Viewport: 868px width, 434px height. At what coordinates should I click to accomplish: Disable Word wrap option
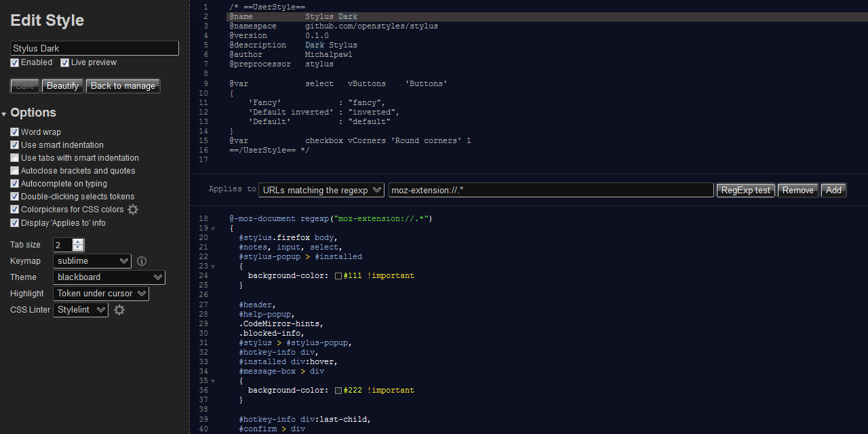[15, 132]
